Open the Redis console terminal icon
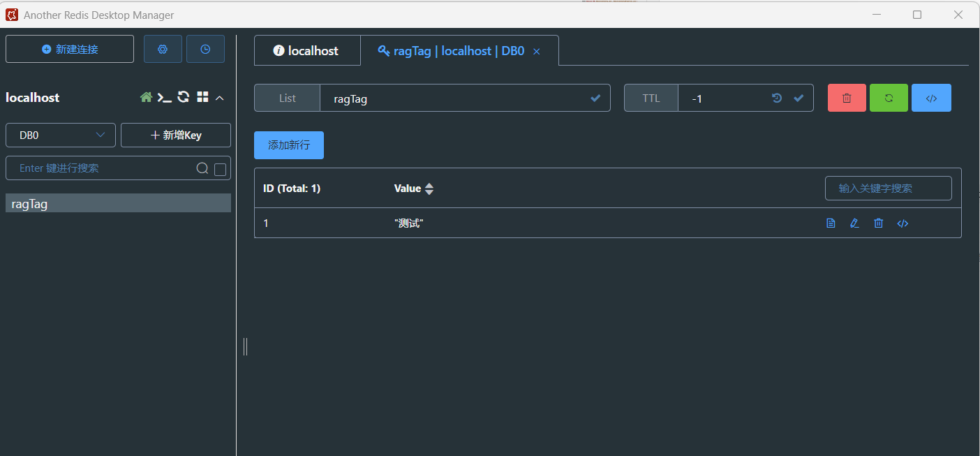Screen dimensions: 980x456 (x=165, y=98)
